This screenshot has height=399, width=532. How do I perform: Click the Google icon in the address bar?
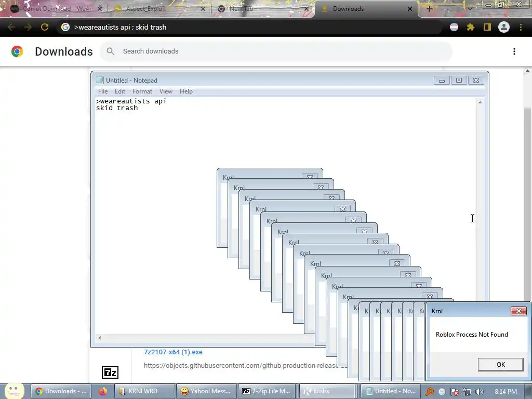click(x=65, y=27)
